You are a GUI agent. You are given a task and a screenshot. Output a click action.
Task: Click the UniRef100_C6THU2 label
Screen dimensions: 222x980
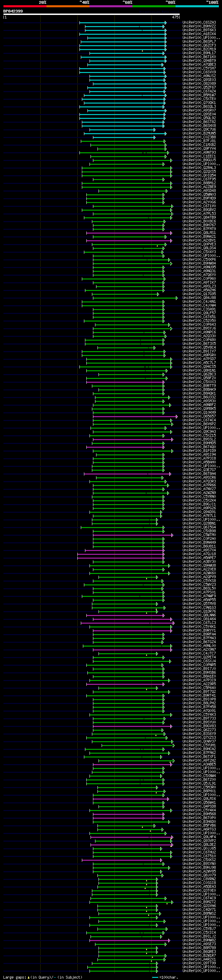(x=199, y=852)
